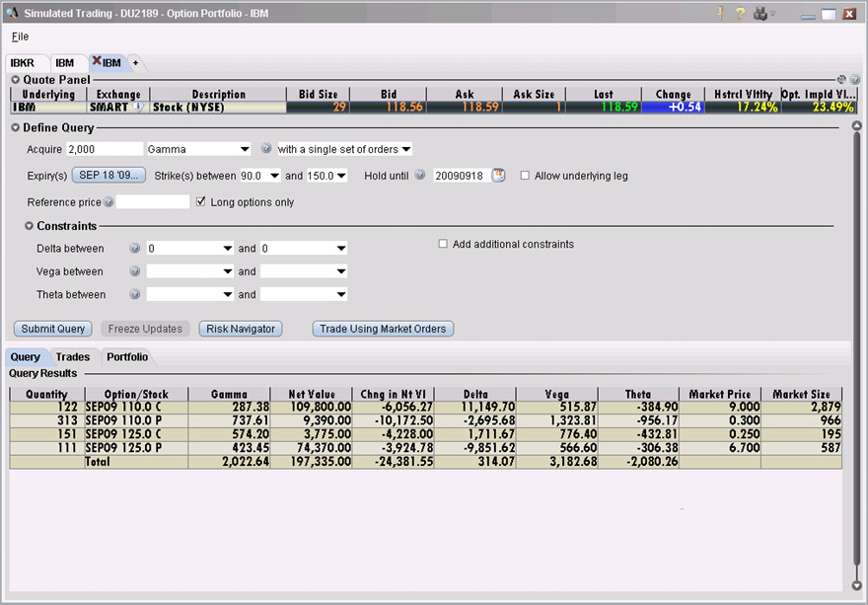Click the help icon for Theta between
The height and width of the screenshot is (605, 868).
pos(134,294)
